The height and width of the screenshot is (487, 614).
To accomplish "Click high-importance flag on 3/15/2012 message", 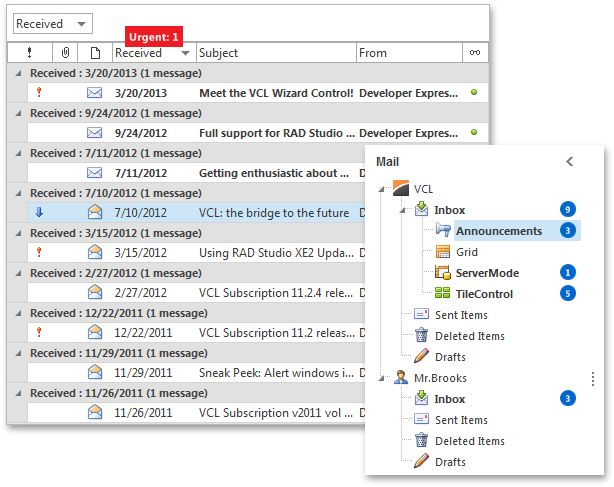I will (x=39, y=252).
